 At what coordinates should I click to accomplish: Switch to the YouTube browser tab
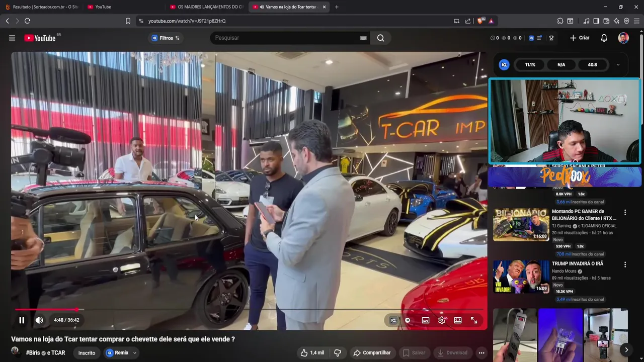[123, 7]
